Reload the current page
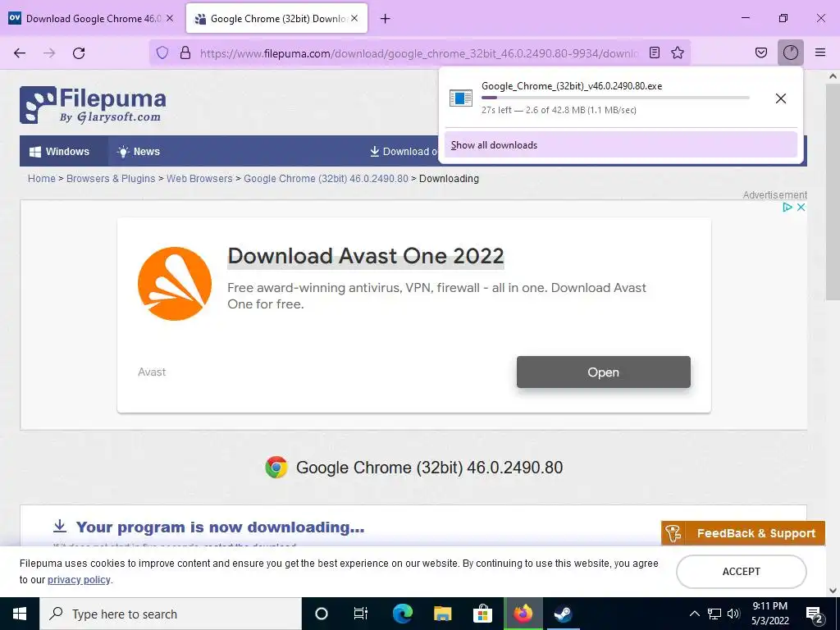 (x=79, y=52)
